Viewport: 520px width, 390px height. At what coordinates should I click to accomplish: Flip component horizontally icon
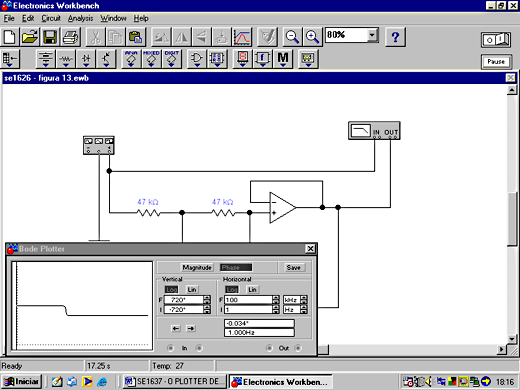click(181, 37)
